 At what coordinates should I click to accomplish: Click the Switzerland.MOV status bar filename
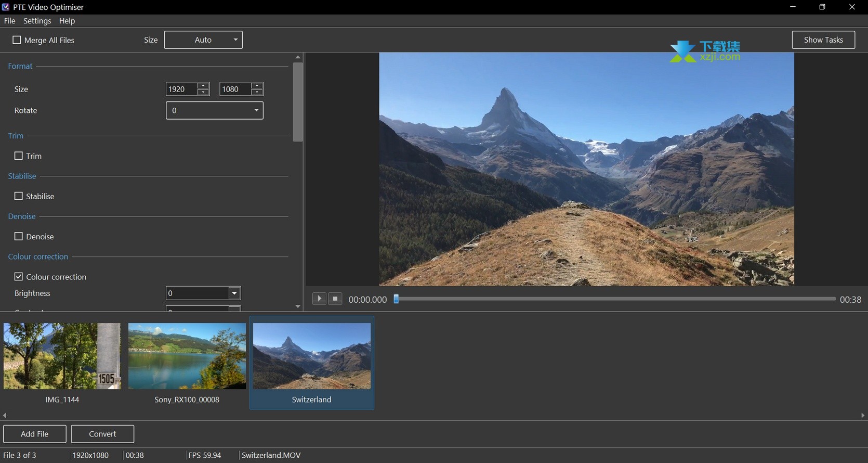tap(271, 455)
